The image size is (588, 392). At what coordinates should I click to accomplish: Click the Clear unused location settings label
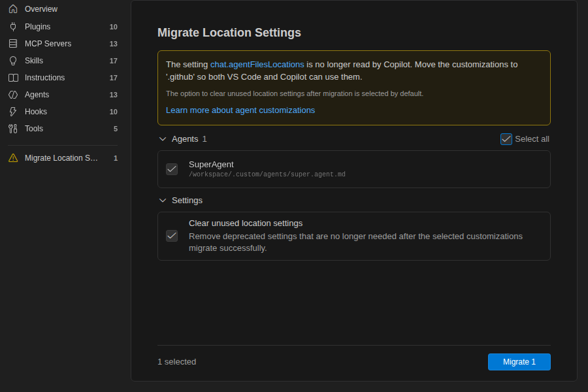[246, 223]
